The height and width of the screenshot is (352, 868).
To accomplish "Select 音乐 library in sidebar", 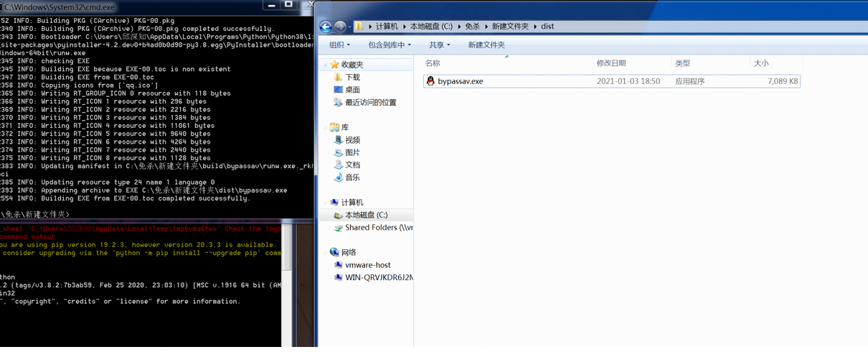I will click(353, 177).
